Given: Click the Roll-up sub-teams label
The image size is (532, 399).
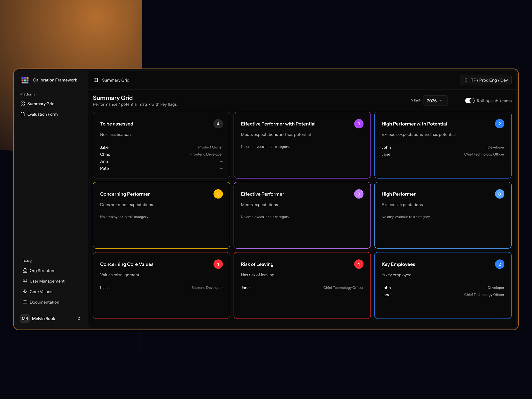Looking at the screenshot, I should (x=494, y=101).
